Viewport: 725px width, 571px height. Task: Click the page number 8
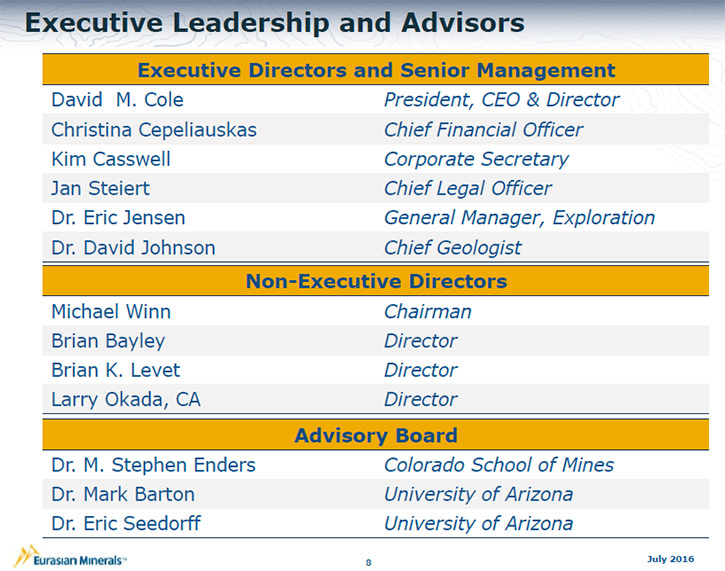click(x=369, y=562)
